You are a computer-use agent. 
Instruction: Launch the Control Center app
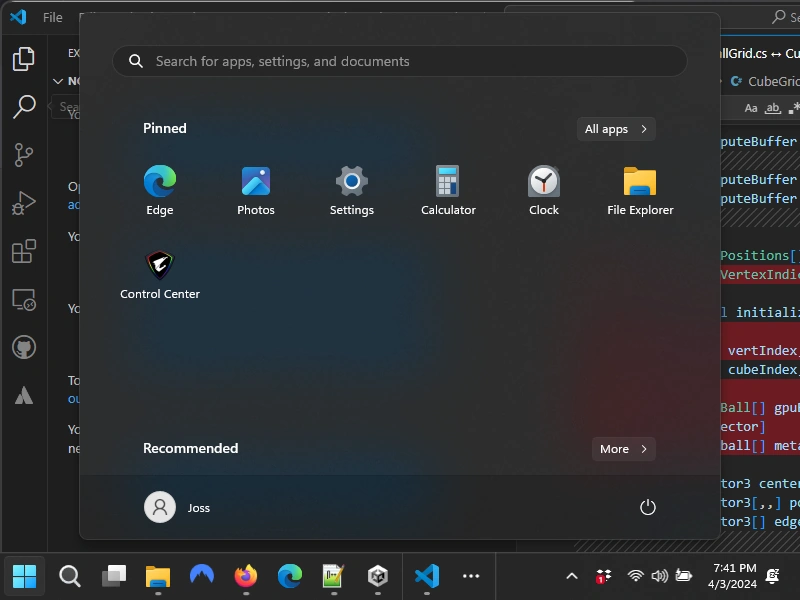(x=160, y=274)
